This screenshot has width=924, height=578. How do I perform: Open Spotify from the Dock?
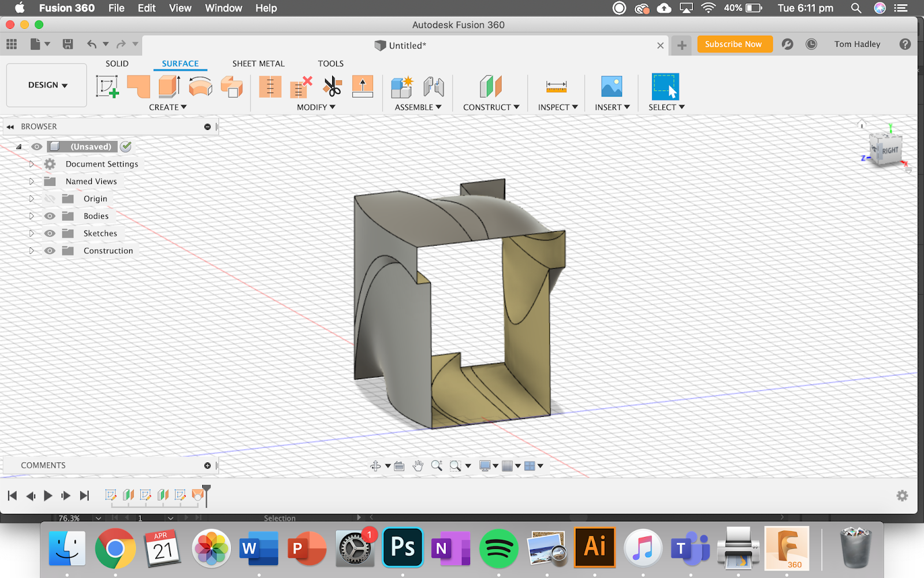click(499, 548)
